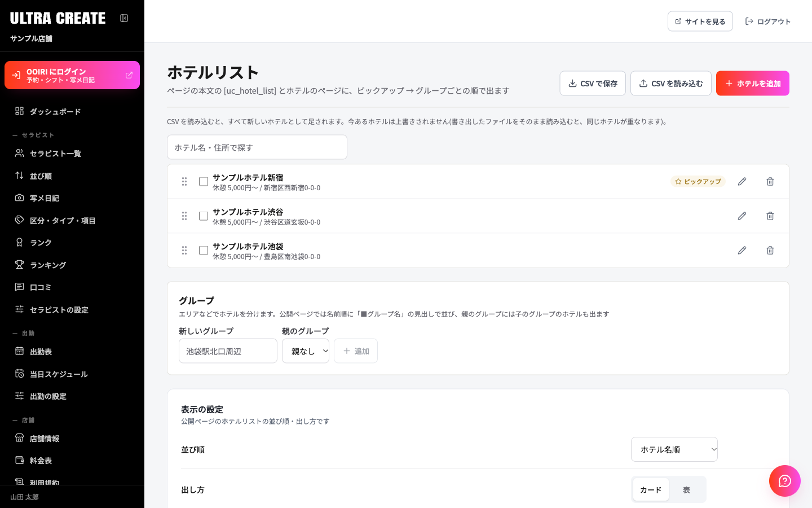Delete サンプルホテル池袋 with the trash icon
Screen dimensions: 812x508
coord(770,251)
